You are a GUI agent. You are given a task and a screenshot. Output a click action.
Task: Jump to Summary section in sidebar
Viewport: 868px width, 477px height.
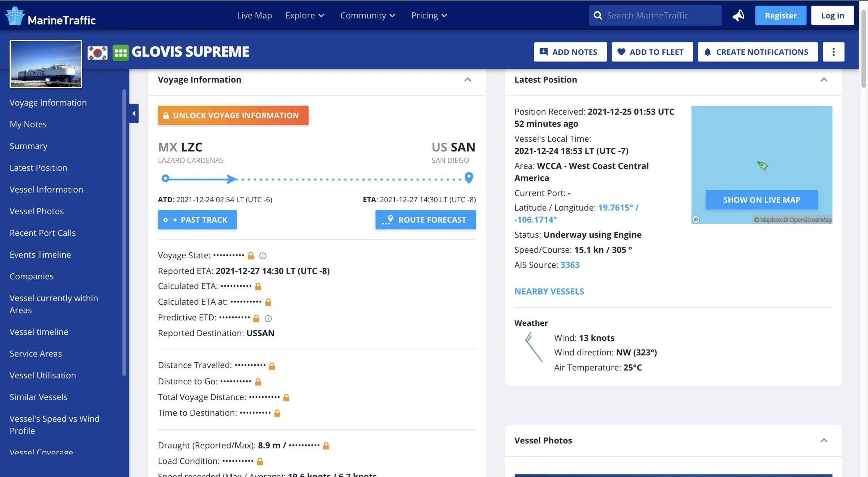tap(29, 146)
